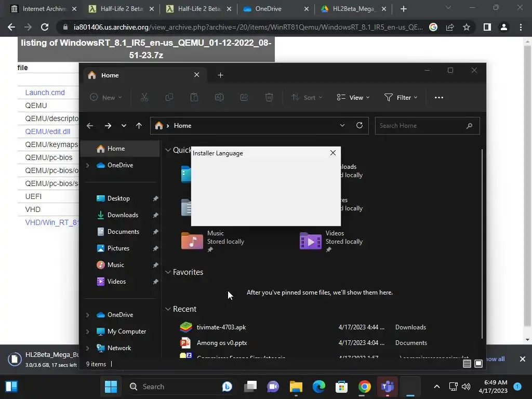532x399 pixels.
Task: Open the Videos folder tile
Action: tap(331, 241)
